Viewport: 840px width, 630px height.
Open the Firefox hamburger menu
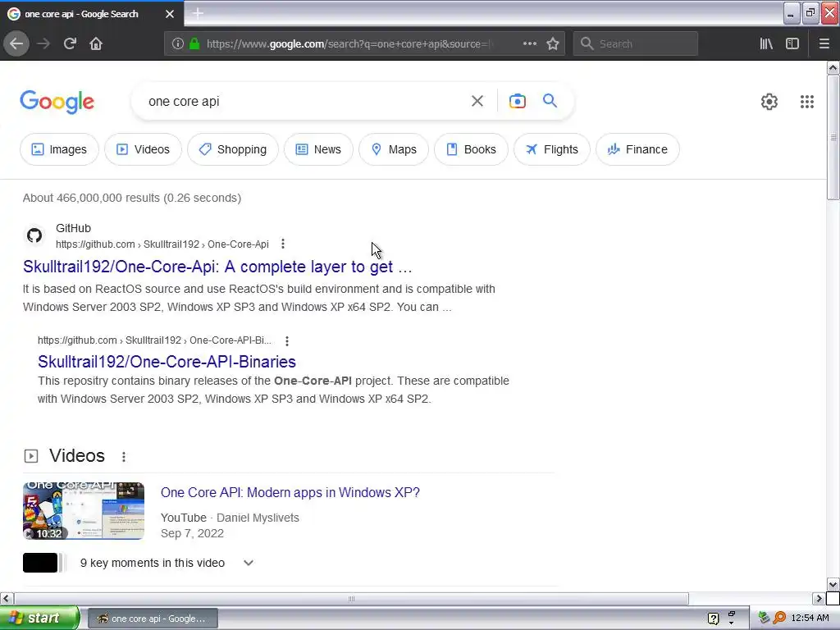[824, 43]
